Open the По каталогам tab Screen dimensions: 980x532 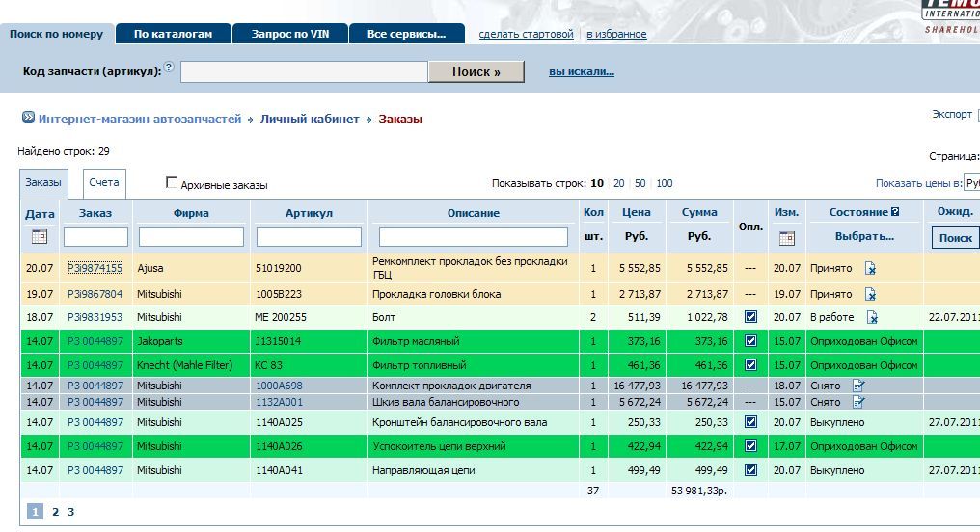click(173, 34)
